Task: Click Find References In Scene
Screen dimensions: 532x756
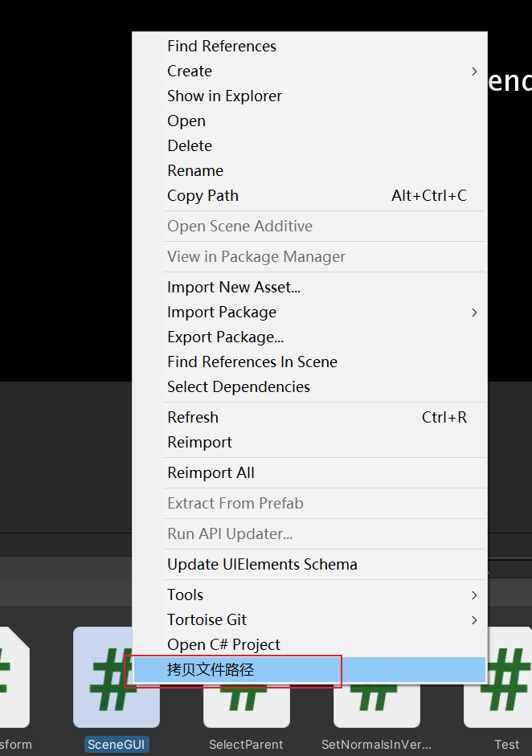Action: pos(252,362)
